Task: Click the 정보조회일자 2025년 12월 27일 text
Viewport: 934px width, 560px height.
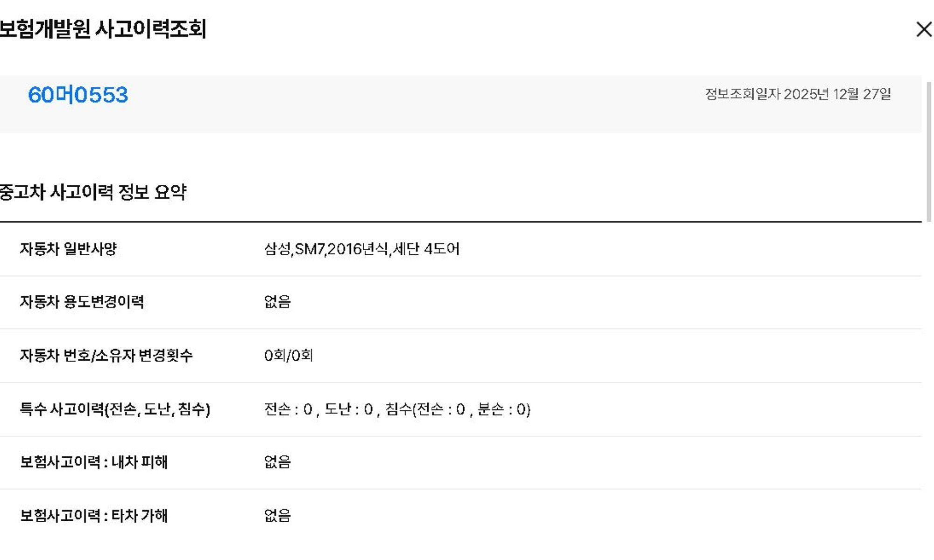Action: (798, 94)
